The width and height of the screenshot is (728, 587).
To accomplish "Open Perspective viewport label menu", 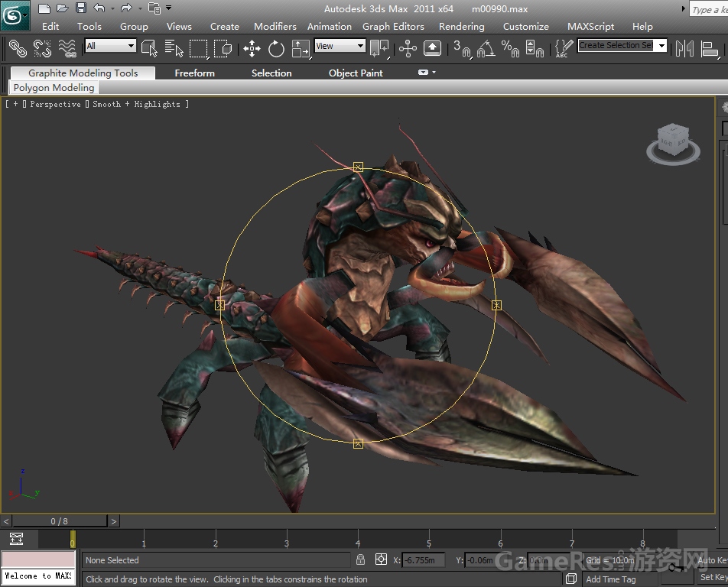I will tap(55, 104).
